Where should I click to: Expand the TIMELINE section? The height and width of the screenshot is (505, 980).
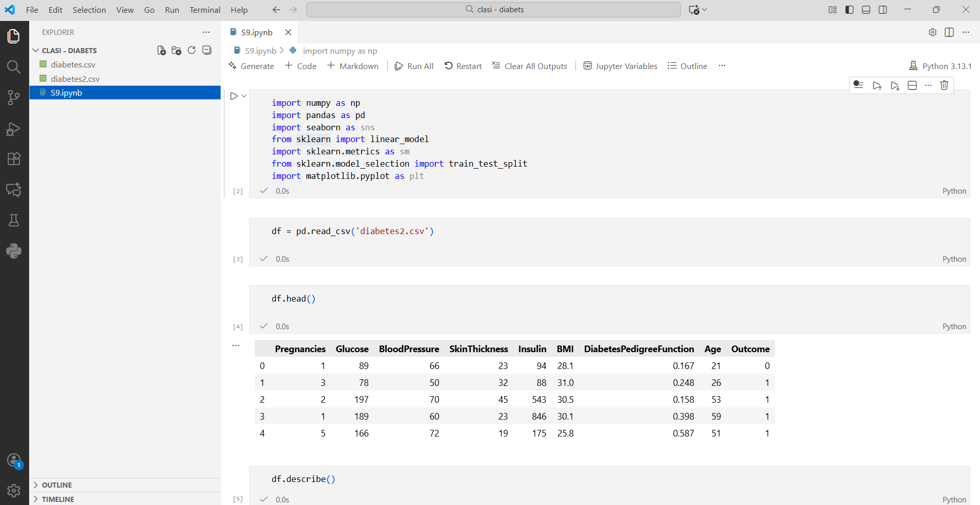(57, 499)
